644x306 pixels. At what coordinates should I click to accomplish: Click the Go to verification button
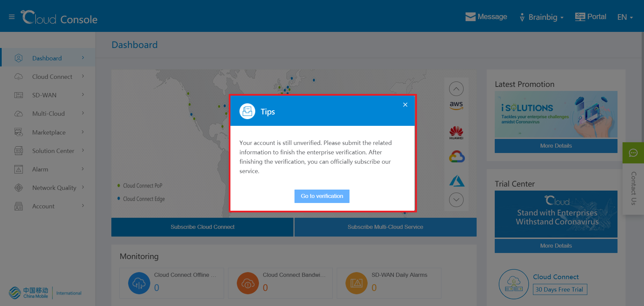(322, 196)
